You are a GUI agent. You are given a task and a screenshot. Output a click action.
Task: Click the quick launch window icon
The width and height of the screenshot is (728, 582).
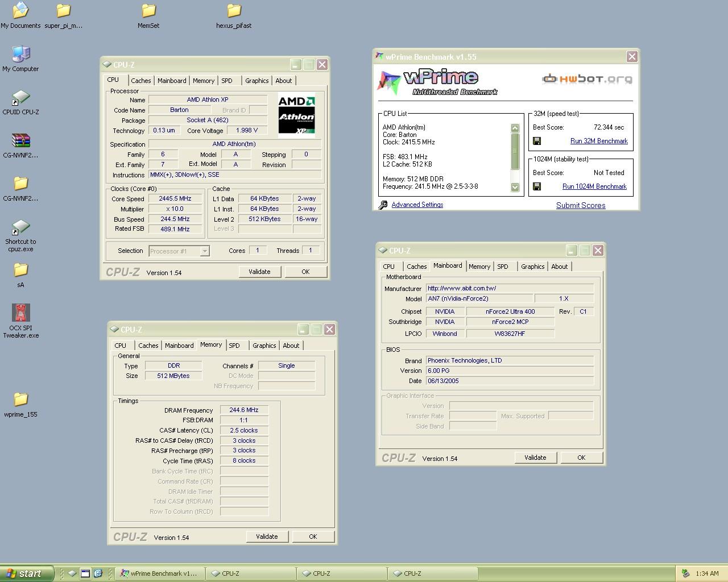[85, 573]
